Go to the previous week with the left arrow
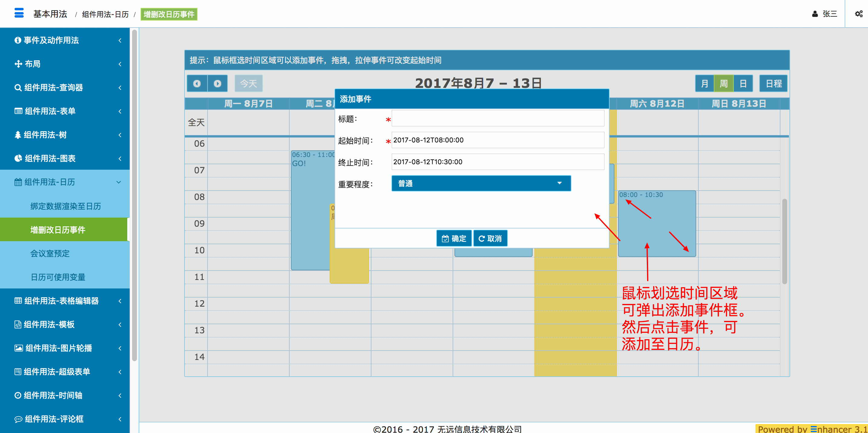The width and height of the screenshot is (868, 433). click(x=197, y=84)
